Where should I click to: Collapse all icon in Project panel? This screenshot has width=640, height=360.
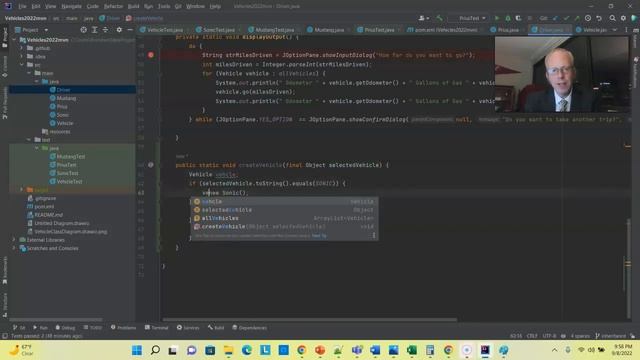click(x=105, y=30)
